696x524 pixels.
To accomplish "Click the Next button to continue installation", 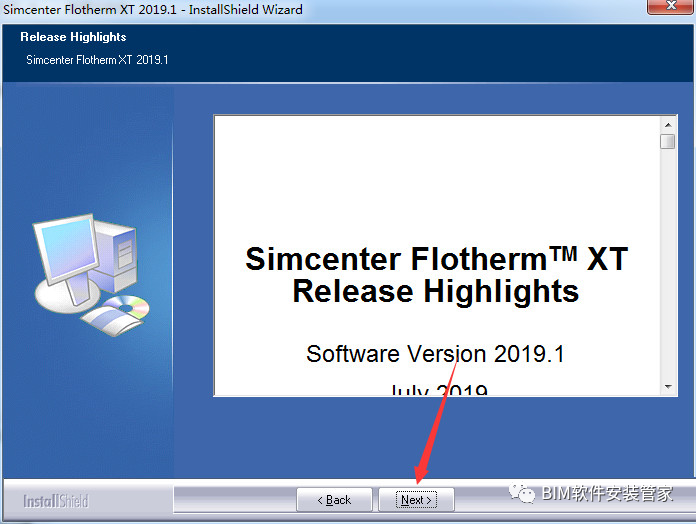I will 416,500.
